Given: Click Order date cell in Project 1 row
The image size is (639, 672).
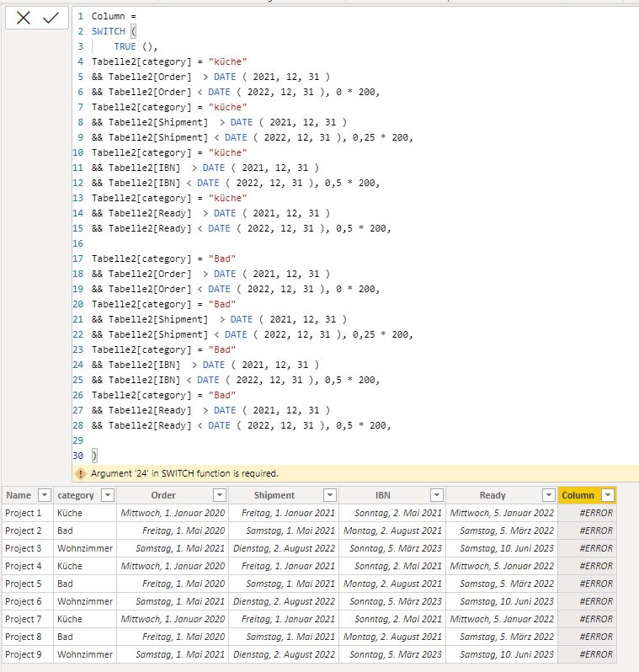Looking at the screenshot, I should coord(173,513).
